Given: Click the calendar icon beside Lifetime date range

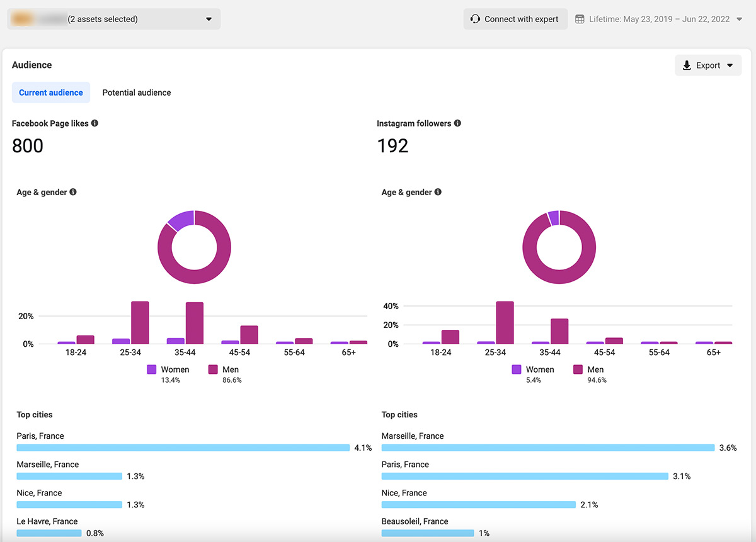Looking at the screenshot, I should (x=580, y=19).
